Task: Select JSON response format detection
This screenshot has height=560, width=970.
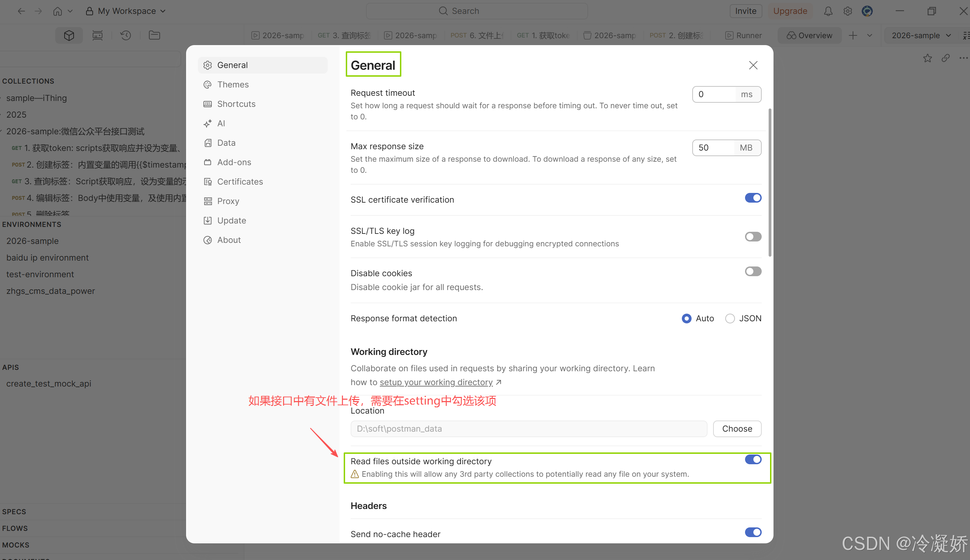Action: tap(730, 319)
